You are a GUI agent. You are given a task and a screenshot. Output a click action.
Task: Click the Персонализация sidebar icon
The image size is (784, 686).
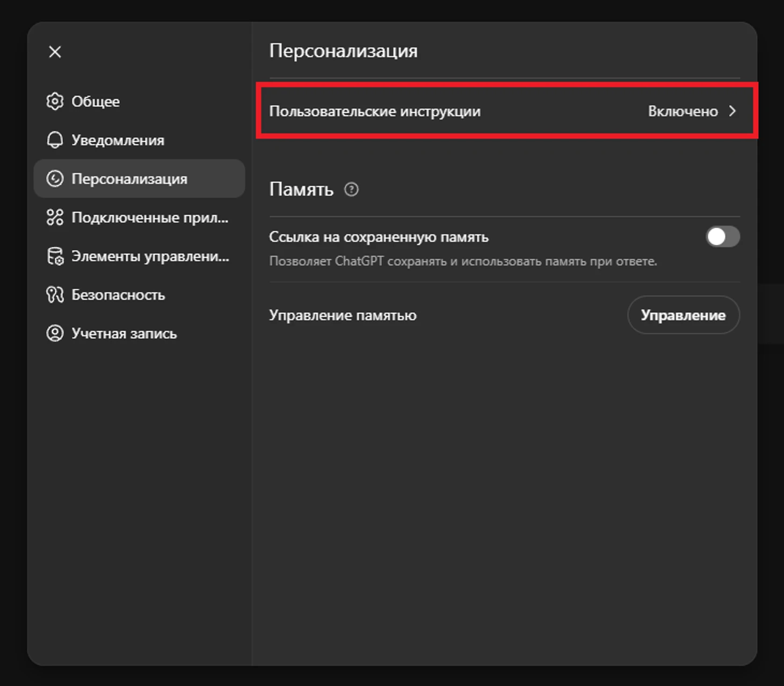(x=55, y=179)
